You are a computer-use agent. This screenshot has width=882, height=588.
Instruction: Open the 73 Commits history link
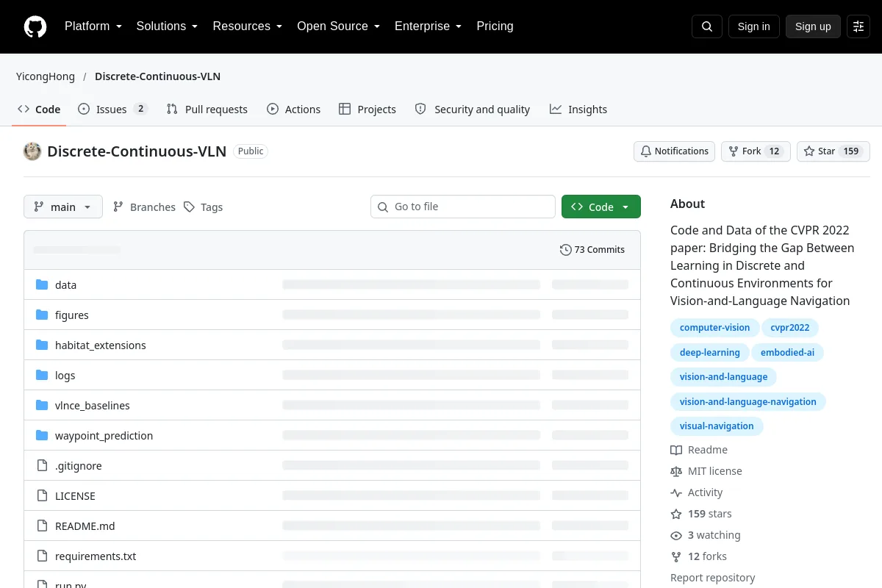pos(592,250)
